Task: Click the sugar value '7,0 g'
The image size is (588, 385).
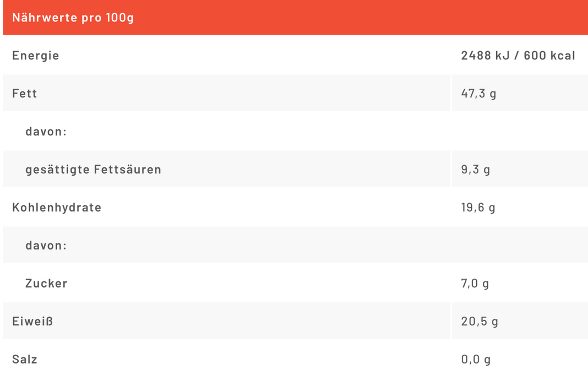Action: coord(475,283)
